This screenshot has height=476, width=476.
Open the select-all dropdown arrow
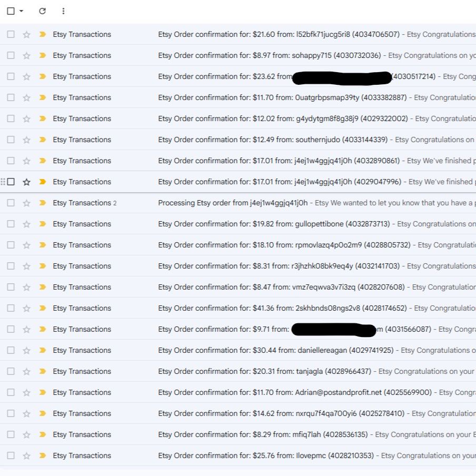tap(21, 11)
